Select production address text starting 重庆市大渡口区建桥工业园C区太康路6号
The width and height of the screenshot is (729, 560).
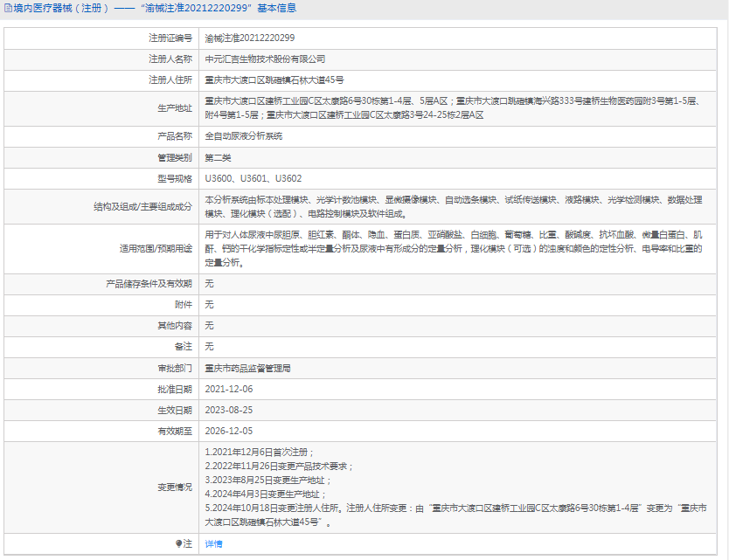pos(454,108)
